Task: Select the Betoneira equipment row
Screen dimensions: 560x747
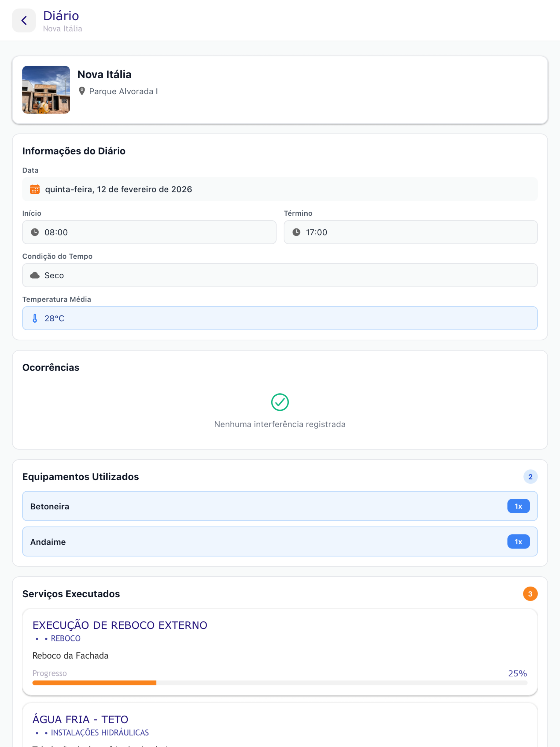Action: pos(280,506)
